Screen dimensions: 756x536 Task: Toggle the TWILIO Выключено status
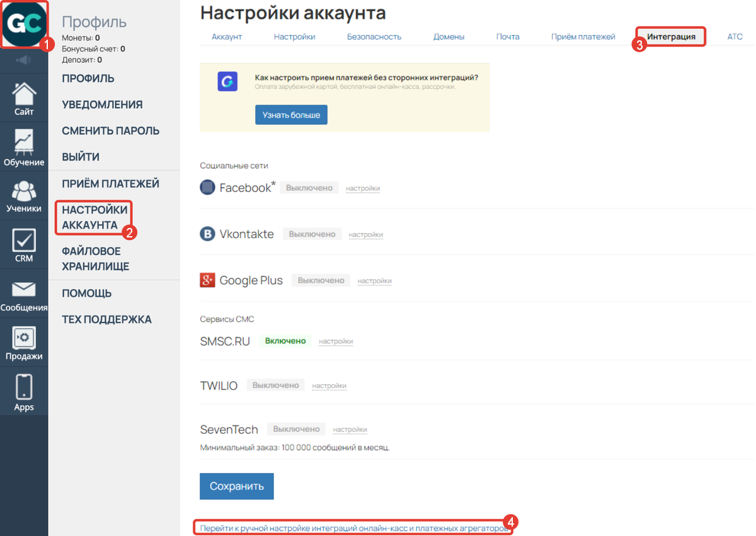(x=275, y=385)
